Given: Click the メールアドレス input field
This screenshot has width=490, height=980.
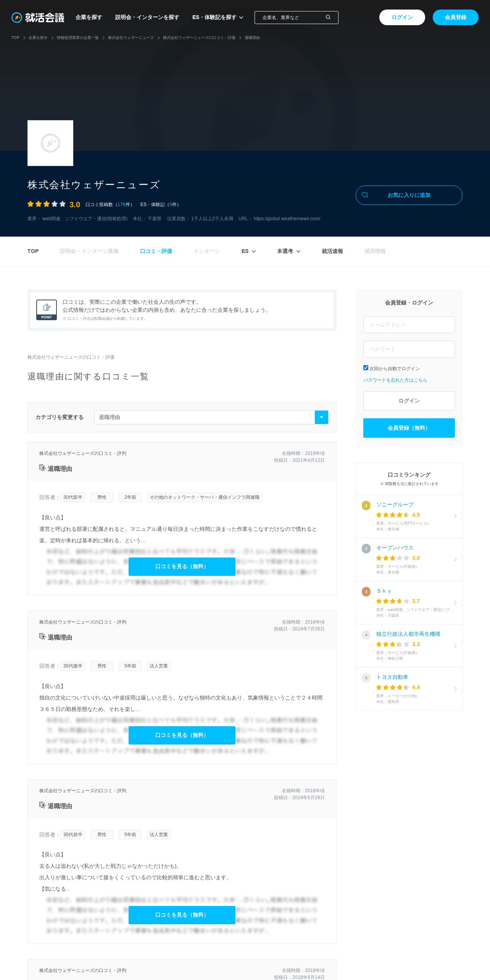Looking at the screenshot, I should pos(409,325).
